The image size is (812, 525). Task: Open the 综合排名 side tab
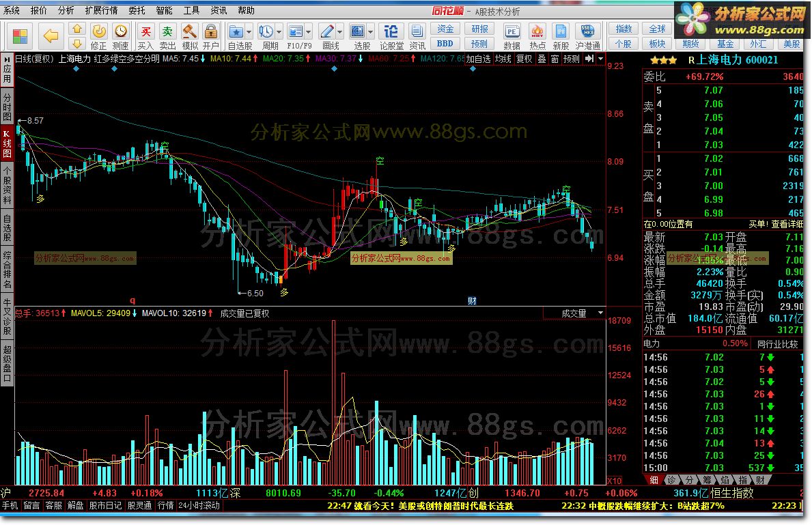point(7,270)
